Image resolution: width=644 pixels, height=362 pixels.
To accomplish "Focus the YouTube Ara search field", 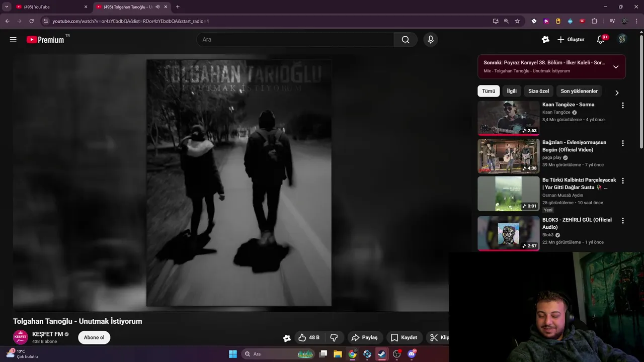I will pyautogui.click(x=295, y=40).
